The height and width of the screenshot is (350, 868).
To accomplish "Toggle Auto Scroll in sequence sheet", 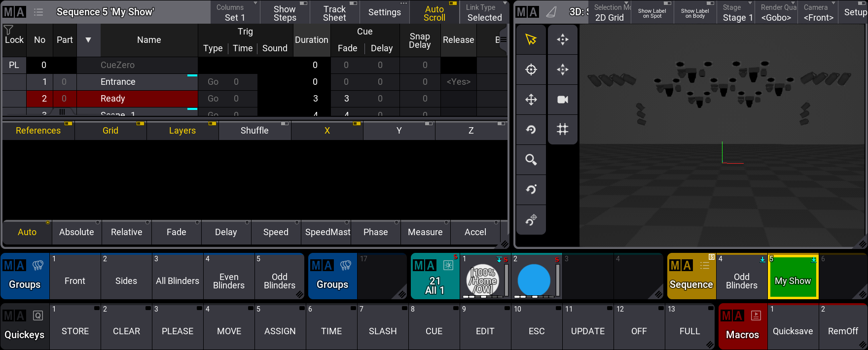I will point(434,13).
